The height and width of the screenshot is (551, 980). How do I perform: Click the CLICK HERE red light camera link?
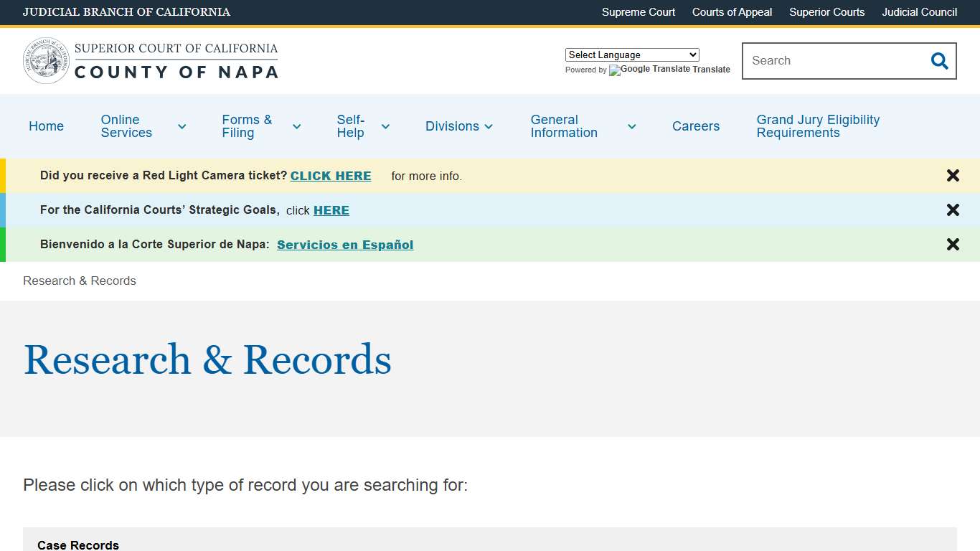click(x=331, y=176)
